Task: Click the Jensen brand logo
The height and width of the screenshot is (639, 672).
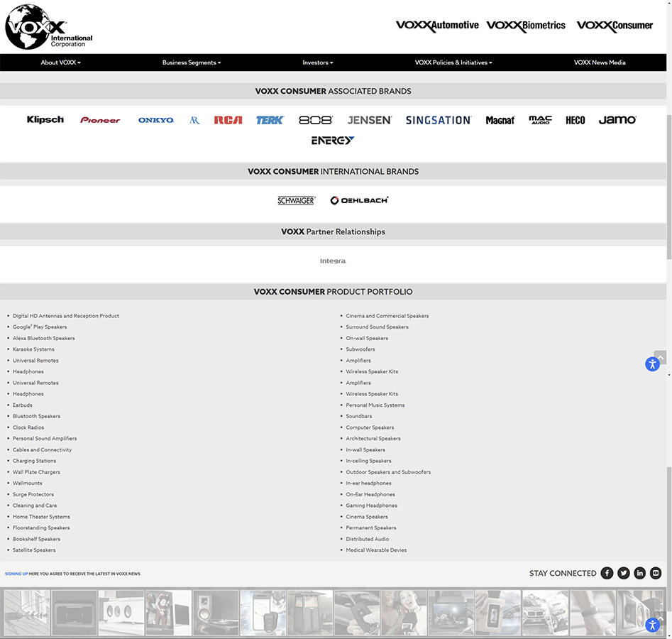Action: pos(370,120)
